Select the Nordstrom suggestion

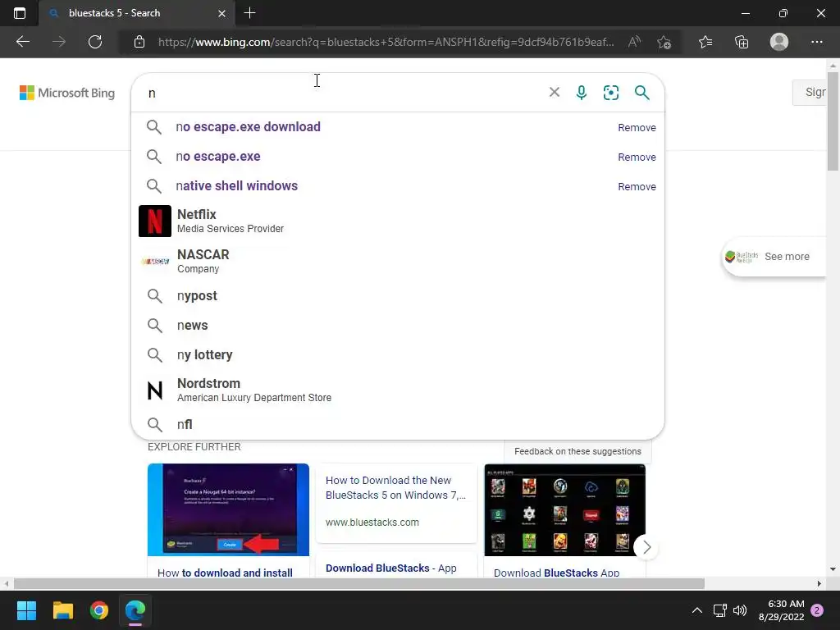(x=398, y=390)
